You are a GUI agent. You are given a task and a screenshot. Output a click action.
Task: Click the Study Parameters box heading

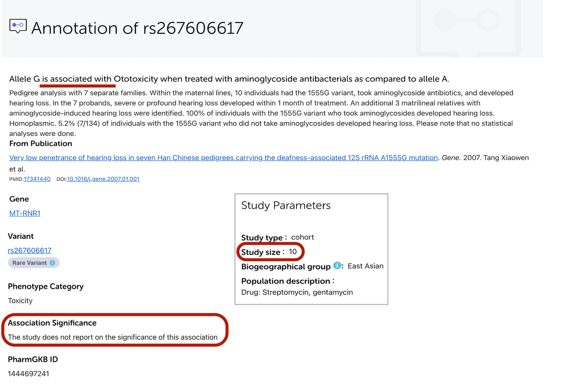pyautogui.click(x=286, y=205)
